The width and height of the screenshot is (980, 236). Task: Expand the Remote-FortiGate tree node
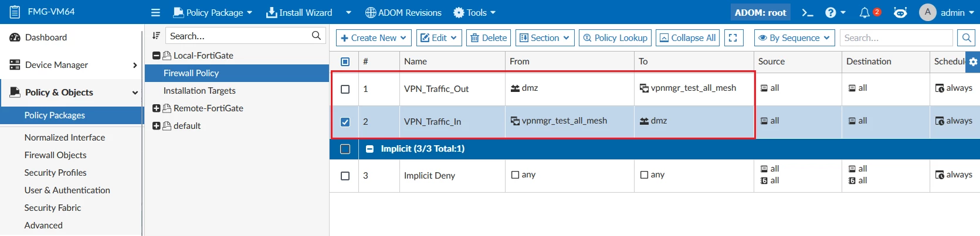coord(157,108)
